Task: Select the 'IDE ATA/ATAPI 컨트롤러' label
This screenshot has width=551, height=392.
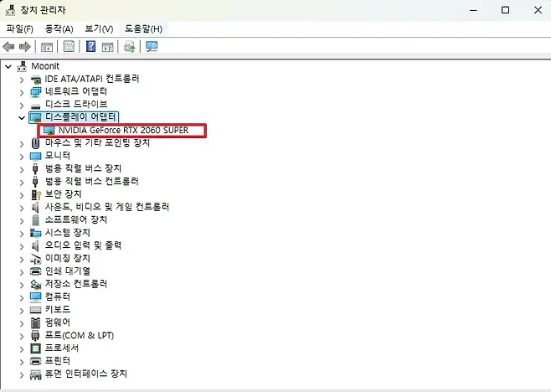Action: [92, 79]
